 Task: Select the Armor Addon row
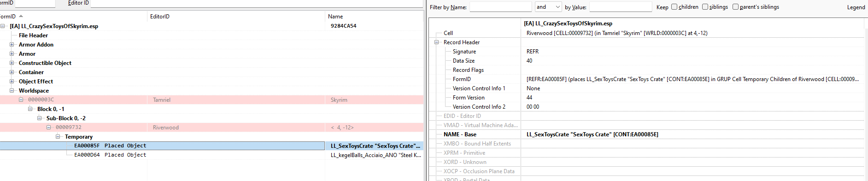tap(211, 45)
